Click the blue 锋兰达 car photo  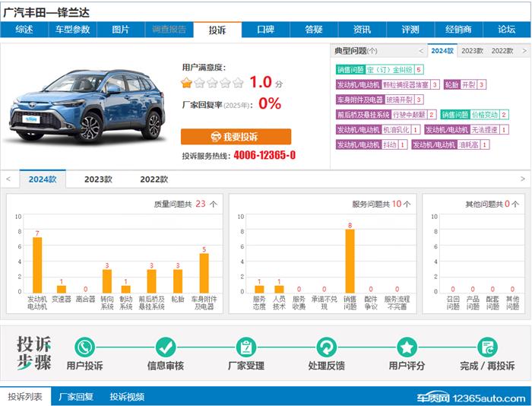point(87,106)
